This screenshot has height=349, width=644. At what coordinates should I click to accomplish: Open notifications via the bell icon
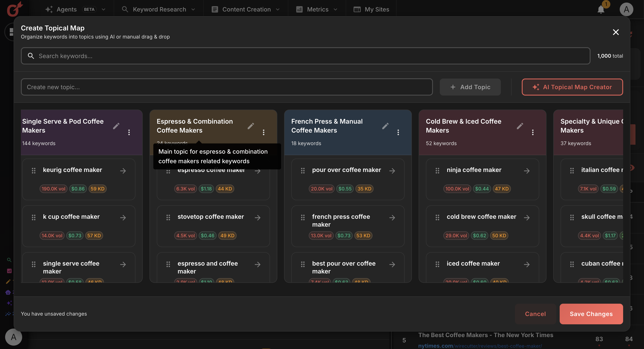(601, 9)
